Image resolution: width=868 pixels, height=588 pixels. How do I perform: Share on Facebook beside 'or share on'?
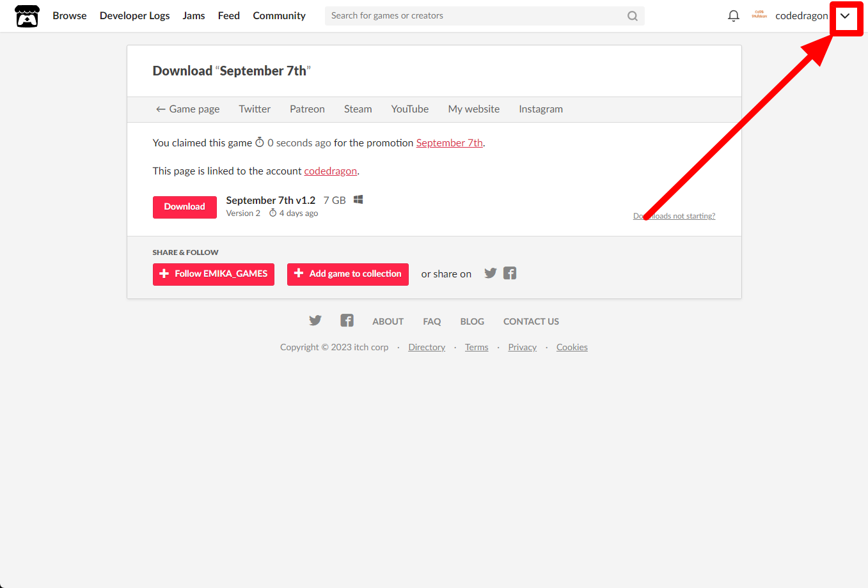(510, 274)
